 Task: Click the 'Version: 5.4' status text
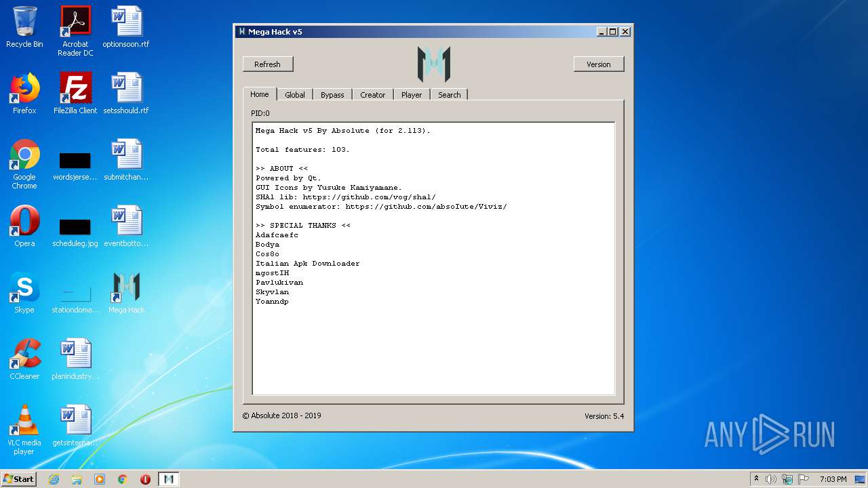604,416
